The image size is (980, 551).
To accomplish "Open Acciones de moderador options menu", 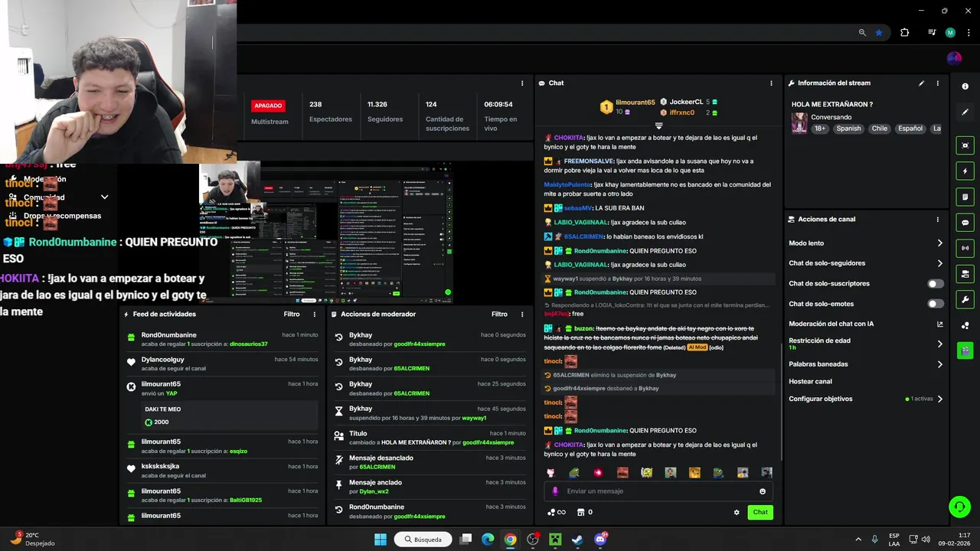I will [x=522, y=314].
